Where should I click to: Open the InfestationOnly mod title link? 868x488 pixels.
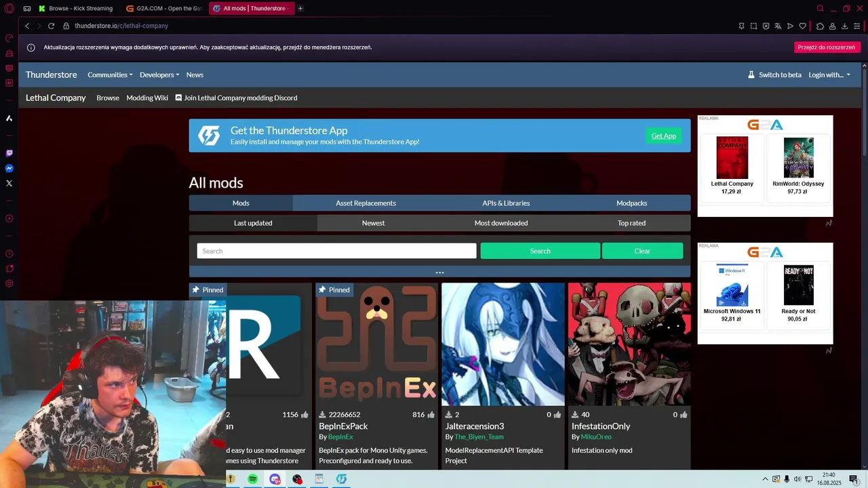click(601, 426)
